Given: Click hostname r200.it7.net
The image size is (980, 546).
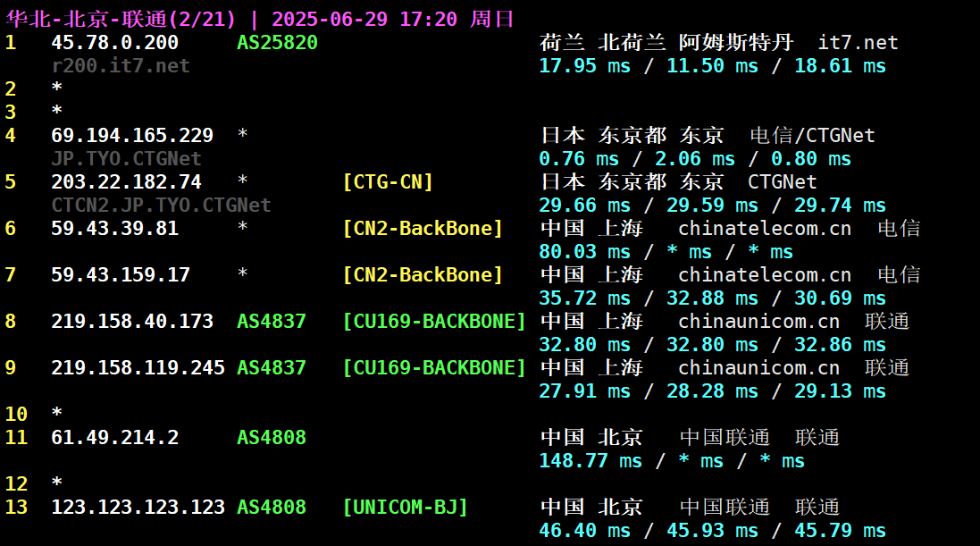Looking at the screenshot, I should (x=121, y=65).
